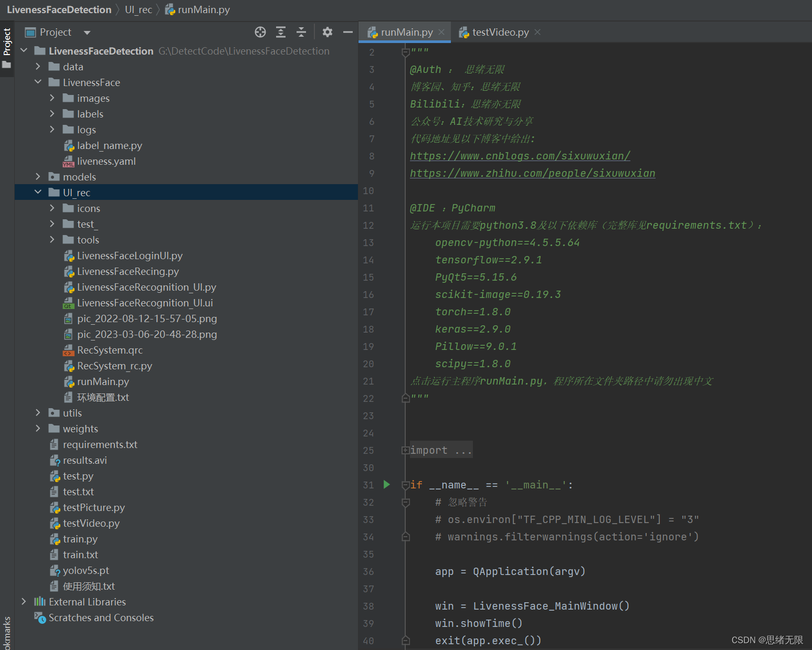
Task: Select LivenessFaceRecing.py file icon
Action: (69, 271)
